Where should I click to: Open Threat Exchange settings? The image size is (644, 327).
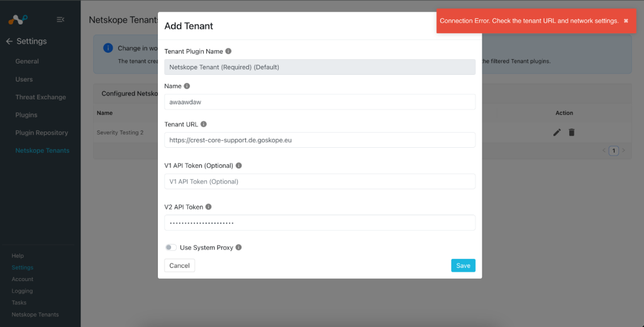41,97
